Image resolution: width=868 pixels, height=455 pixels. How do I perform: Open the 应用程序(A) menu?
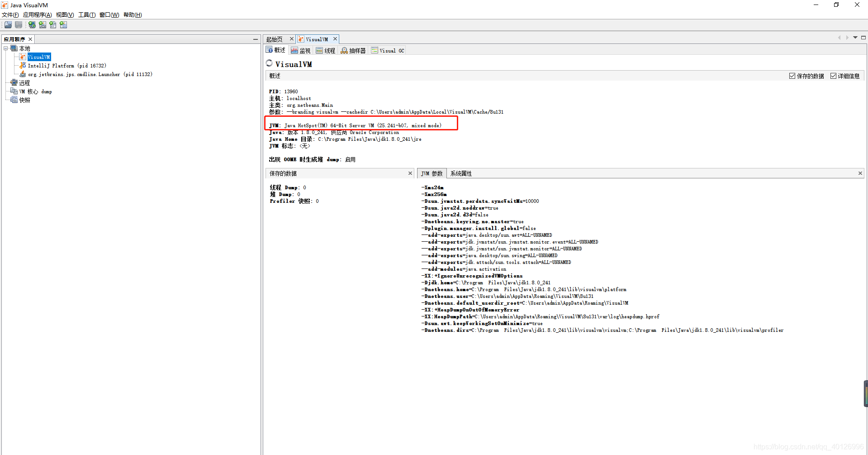pyautogui.click(x=38, y=15)
